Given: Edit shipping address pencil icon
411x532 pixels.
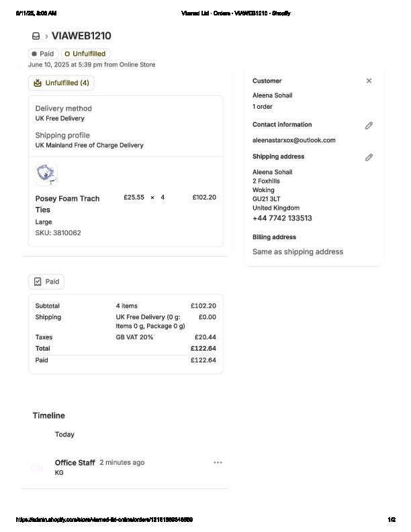Looking at the screenshot, I should (x=369, y=157).
